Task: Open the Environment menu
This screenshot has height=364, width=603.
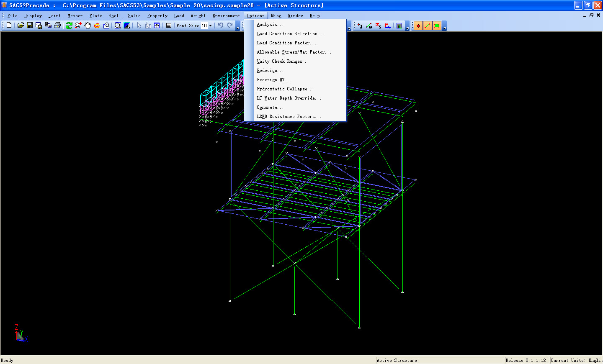Action: pyautogui.click(x=226, y=15)
